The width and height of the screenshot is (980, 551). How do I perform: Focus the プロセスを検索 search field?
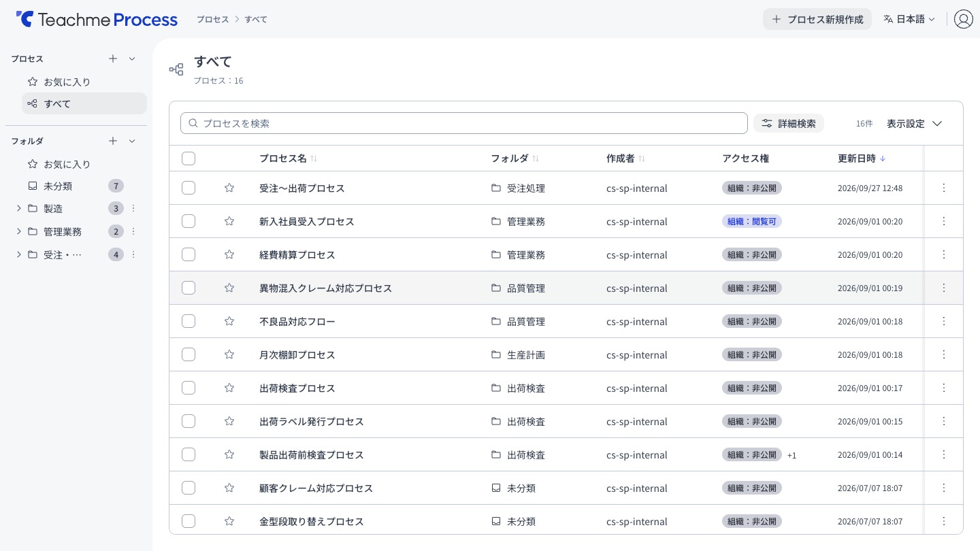click(x=464, y=123)
